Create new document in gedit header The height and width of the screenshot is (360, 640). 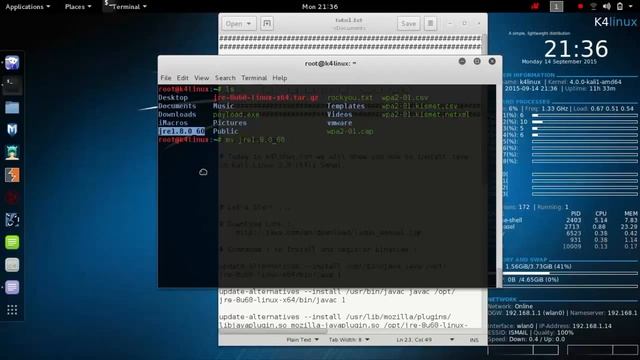coord(267,23)
